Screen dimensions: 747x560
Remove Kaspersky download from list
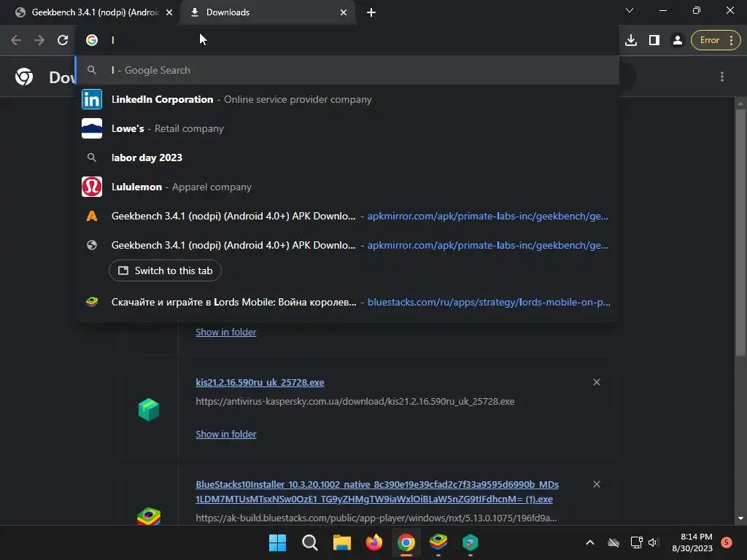597,382
